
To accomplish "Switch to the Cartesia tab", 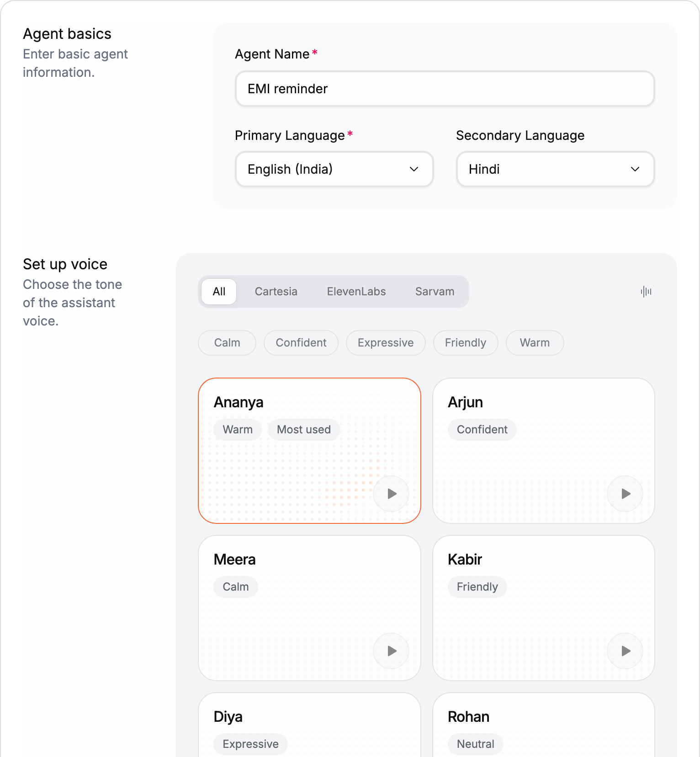I will click(276, 292).
